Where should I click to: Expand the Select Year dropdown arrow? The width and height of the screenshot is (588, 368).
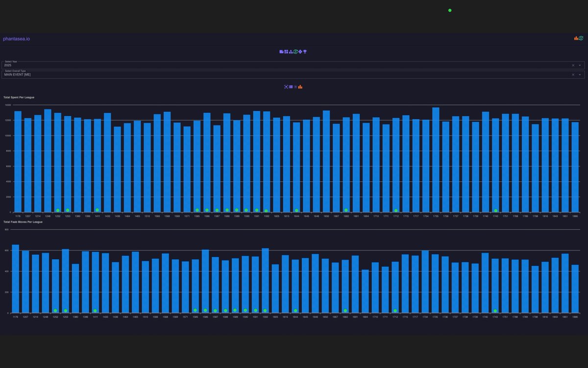pos(580,65)
